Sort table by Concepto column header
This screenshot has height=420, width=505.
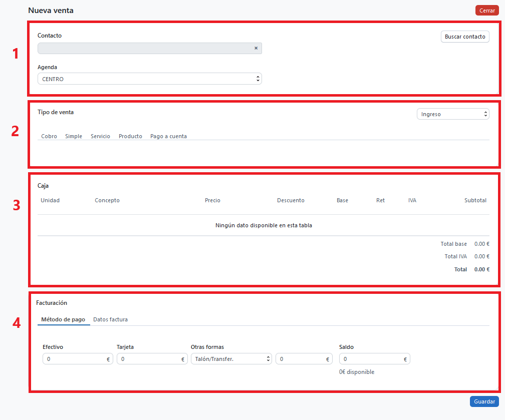pos(107,200)
